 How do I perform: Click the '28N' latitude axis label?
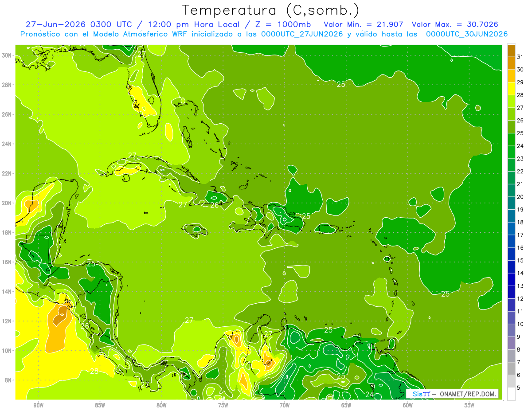[x=8, y=85]
